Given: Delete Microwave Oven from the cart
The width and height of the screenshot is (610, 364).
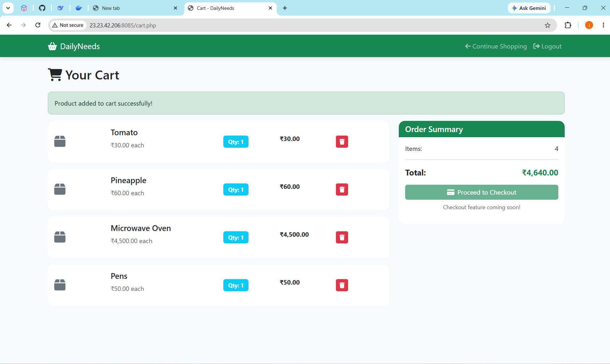Looking at the screenshot, I should pyautogui.click(x=342, y=237).
